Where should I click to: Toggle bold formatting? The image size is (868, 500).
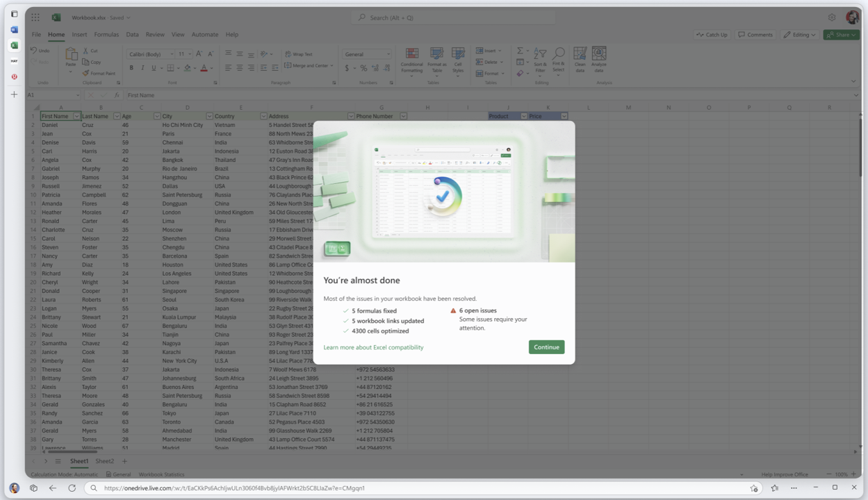pos(131,68)
